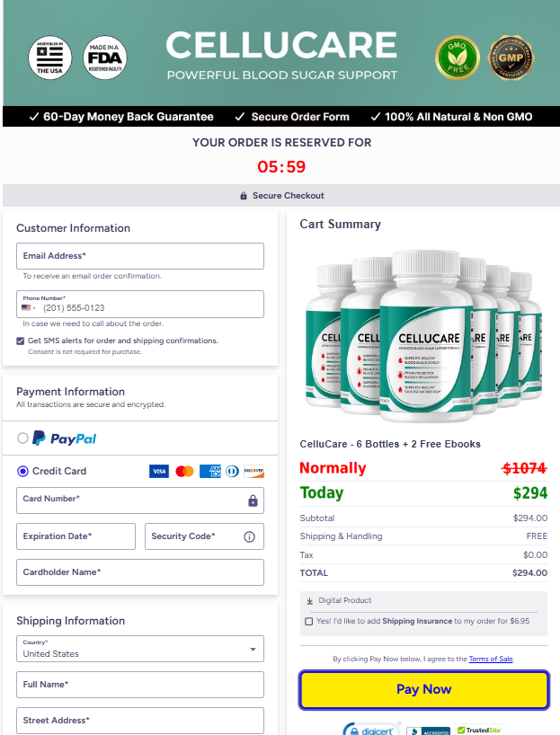Click the Discover card logo
The height and width of the screenshot is (735, 560).
pyautogui.click(x=253, y=471)
